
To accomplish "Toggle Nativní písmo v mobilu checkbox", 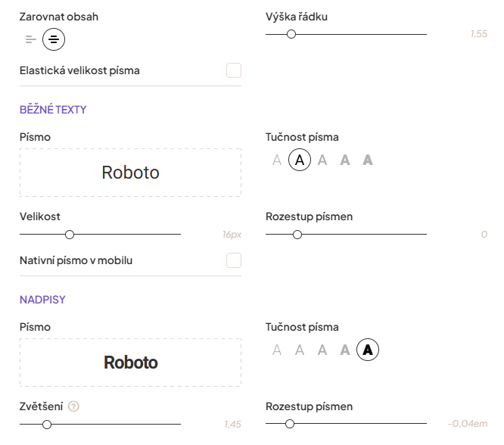I will [234, 260].
